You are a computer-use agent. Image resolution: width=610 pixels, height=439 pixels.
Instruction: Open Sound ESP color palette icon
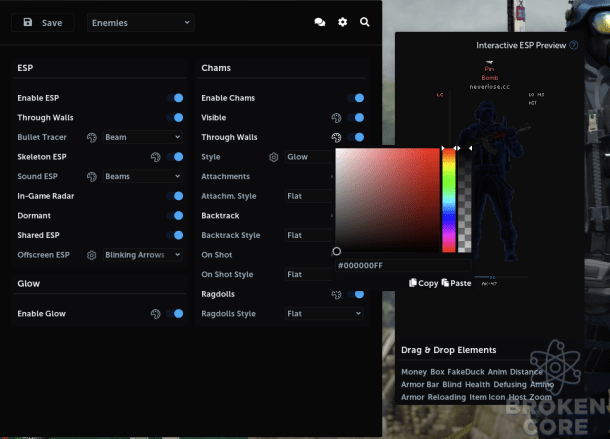tap(92, 177)
